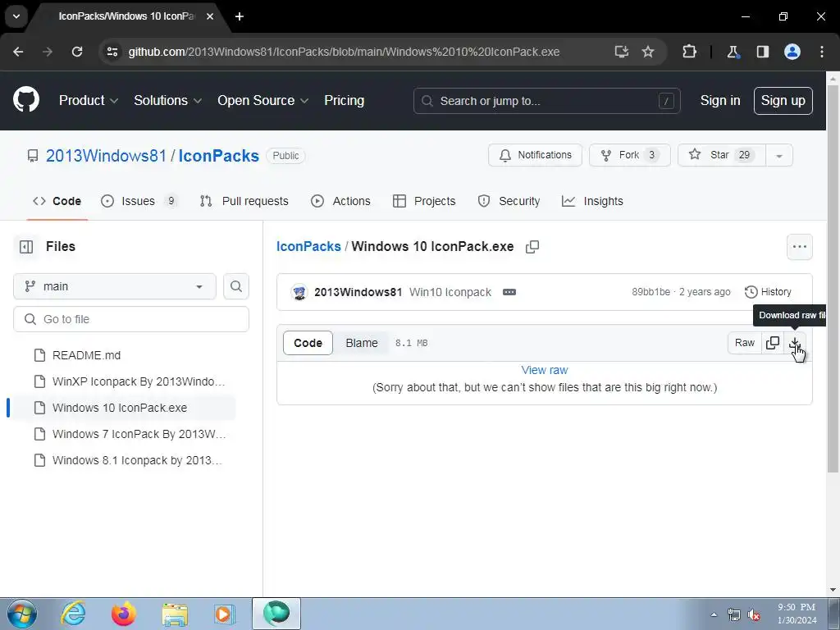Viewport: 840px width, 630px height.
Task: Click the Sign up button
Action: [783, 101]
